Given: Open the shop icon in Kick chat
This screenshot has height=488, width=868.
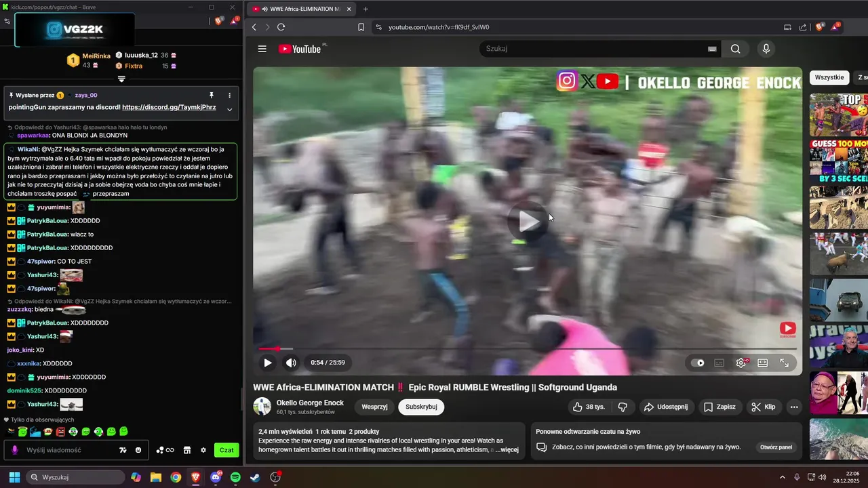Looking at the screenshot, I should point(187,450).
